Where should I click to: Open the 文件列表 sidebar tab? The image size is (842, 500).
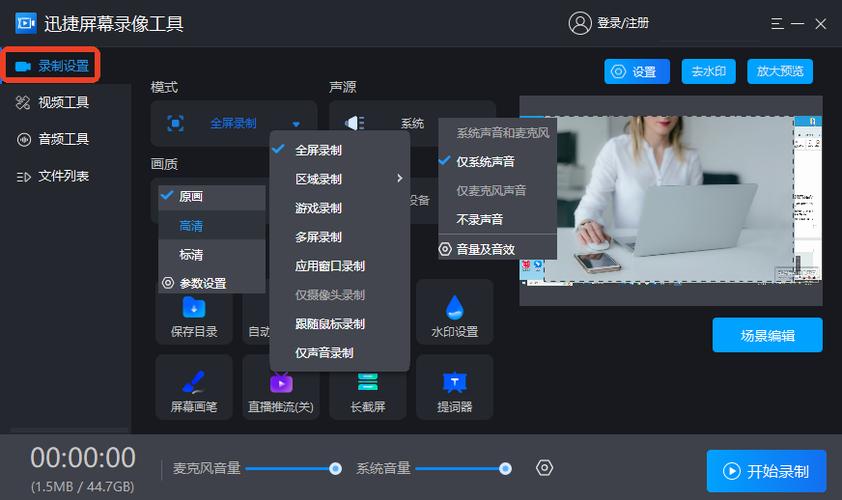tap(53, 176)
